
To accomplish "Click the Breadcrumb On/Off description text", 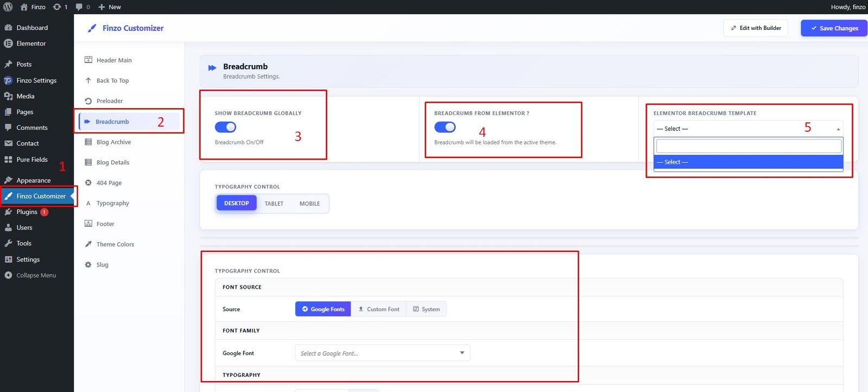I will coord(239,142).
